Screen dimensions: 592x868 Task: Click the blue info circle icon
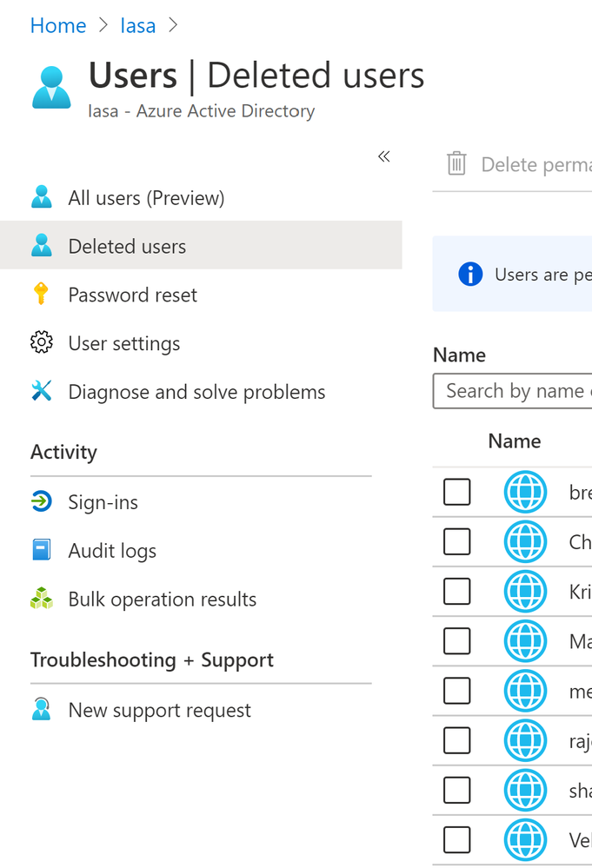tap(470, 274)
